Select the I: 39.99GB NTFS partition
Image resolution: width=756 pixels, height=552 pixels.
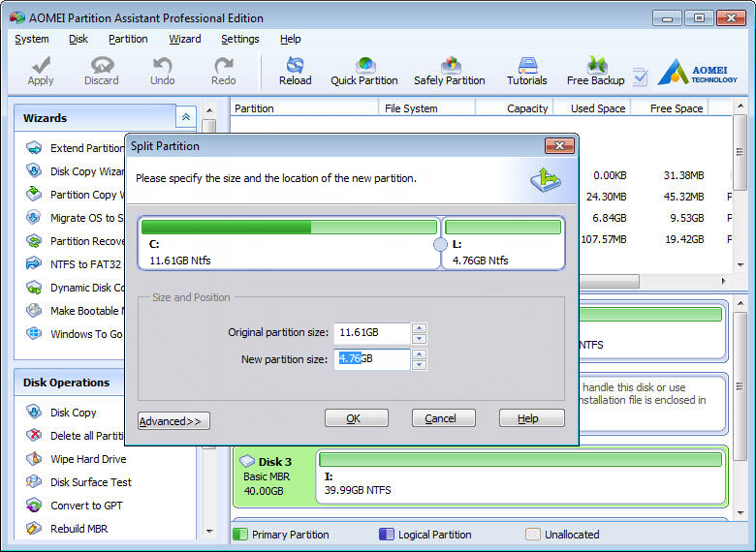click(521, 475)
